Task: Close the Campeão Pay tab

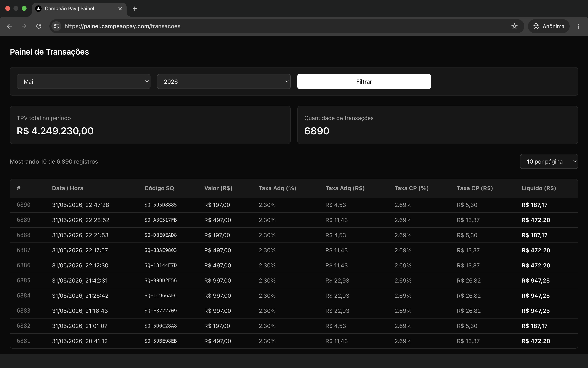Action: pos(120,9)
